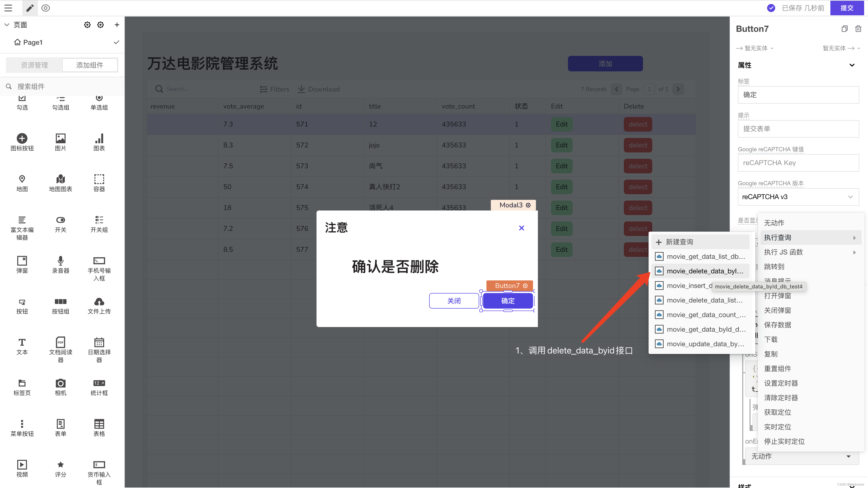Viewport: 868px width, 488px height.
Task: Open Modal3 settings gear icon
Action: click(x=528, y=205)
